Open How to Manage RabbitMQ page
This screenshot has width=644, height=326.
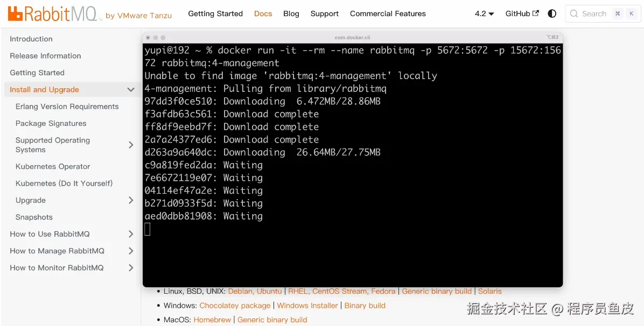[57, 251]
